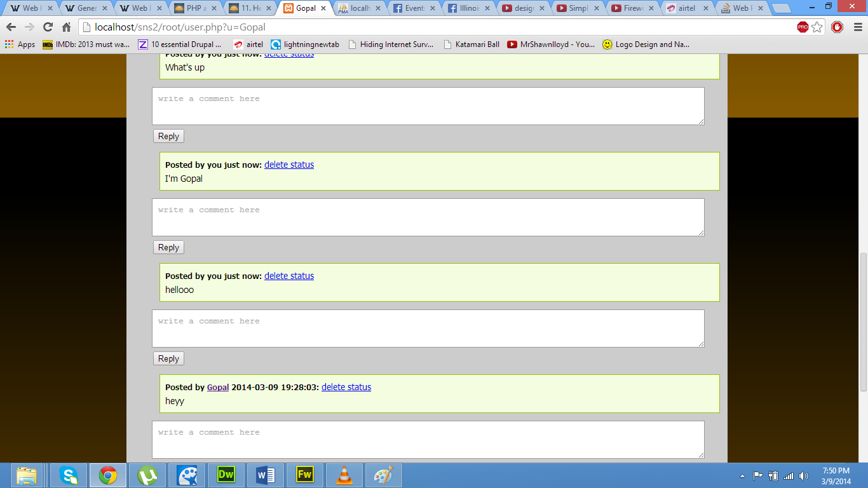Click delete status on hellooo post
The height and width of the screenshot is (488, 868).
tap(289, 276)
